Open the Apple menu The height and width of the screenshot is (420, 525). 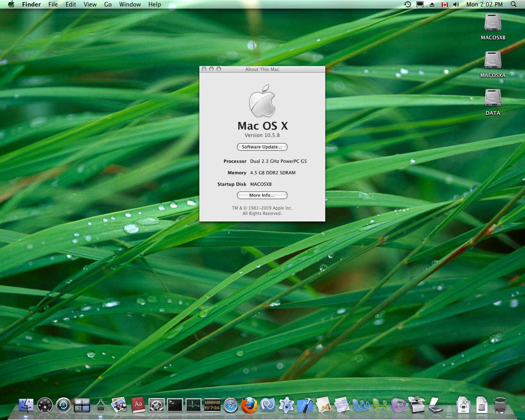point(11,5)
